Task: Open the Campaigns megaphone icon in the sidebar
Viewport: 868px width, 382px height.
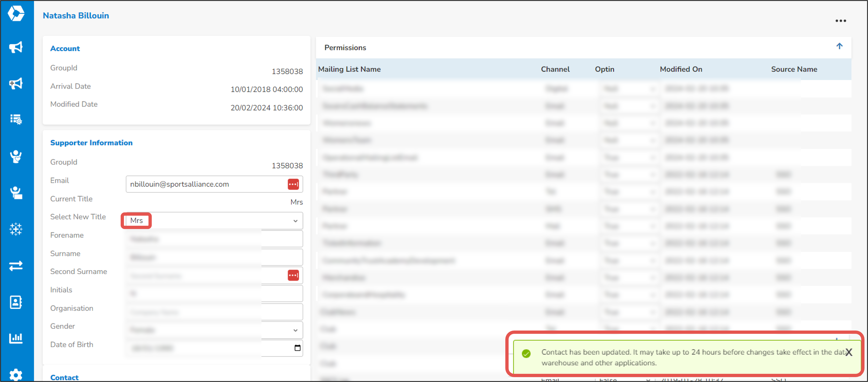Action: pyautogui.click(x=16, y=47)
